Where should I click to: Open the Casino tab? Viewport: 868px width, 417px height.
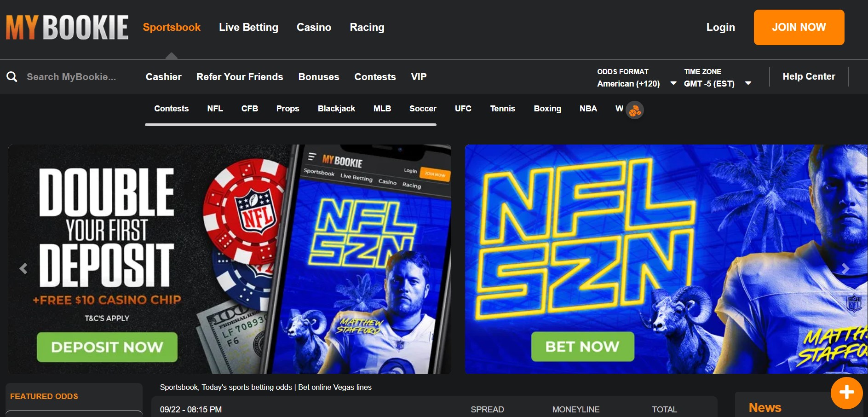314,27
